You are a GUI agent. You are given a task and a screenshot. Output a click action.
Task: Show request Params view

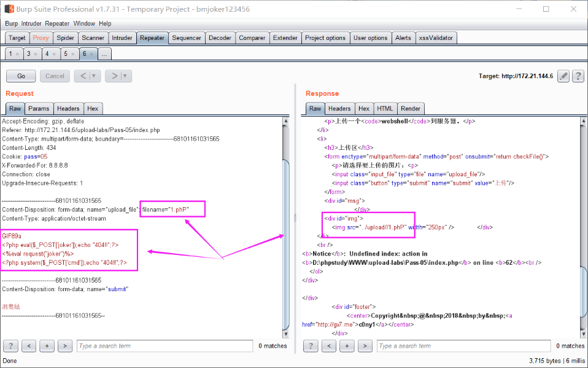coord(39,109)
